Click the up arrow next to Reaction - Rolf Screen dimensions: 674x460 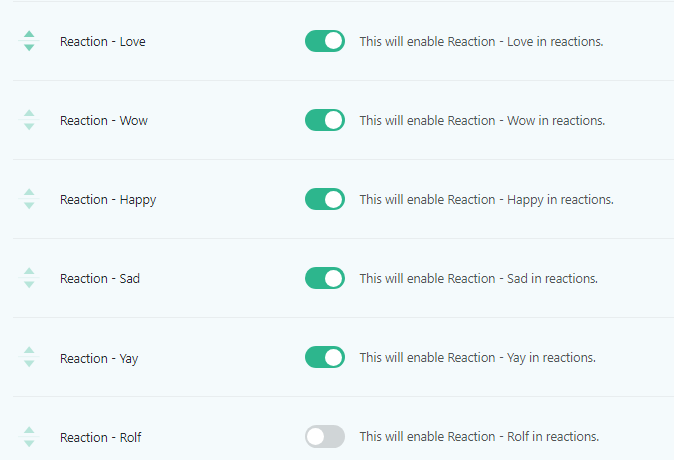coord(29,430)
